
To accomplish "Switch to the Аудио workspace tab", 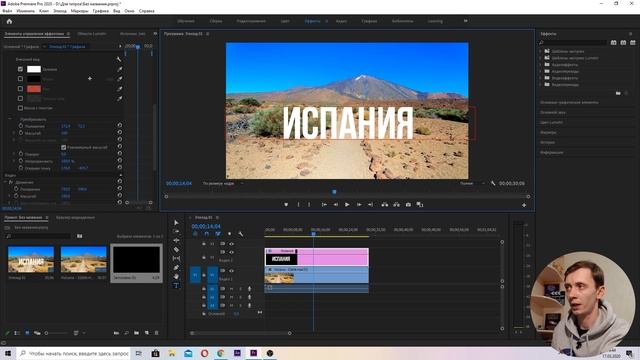I will click(341, 21).
